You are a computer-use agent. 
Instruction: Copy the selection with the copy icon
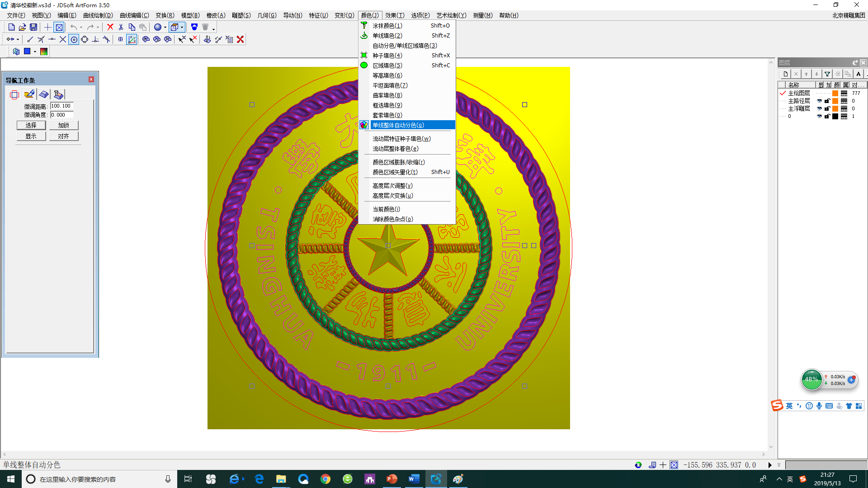point(132,27)
